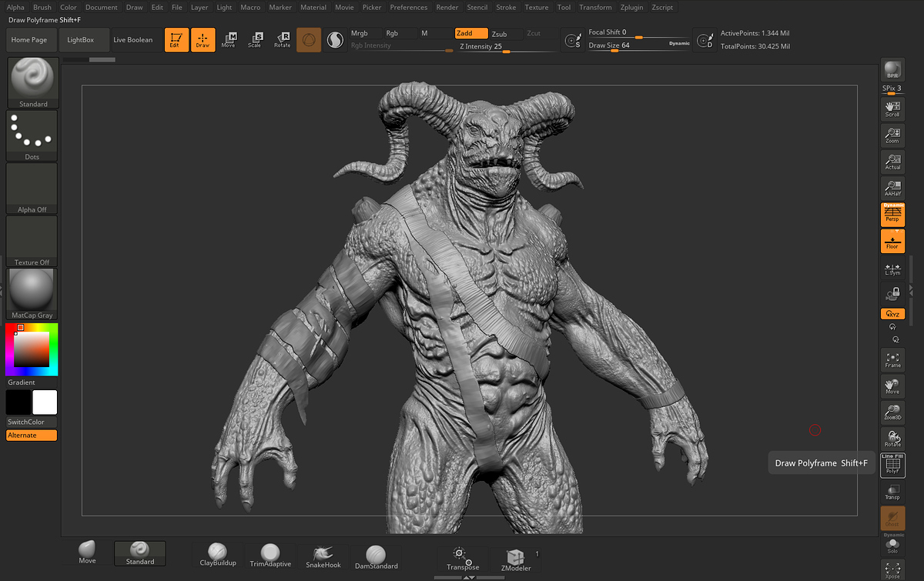Toggle Transp transparency mode
The height and width of the screenshot is (581, 924).
[892, 491]
